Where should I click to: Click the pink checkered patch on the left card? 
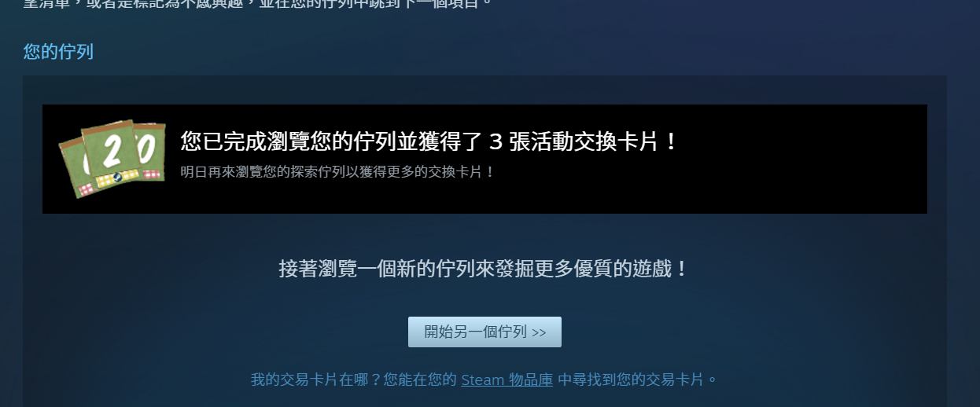pyautogui.click(x=86, y=191)
